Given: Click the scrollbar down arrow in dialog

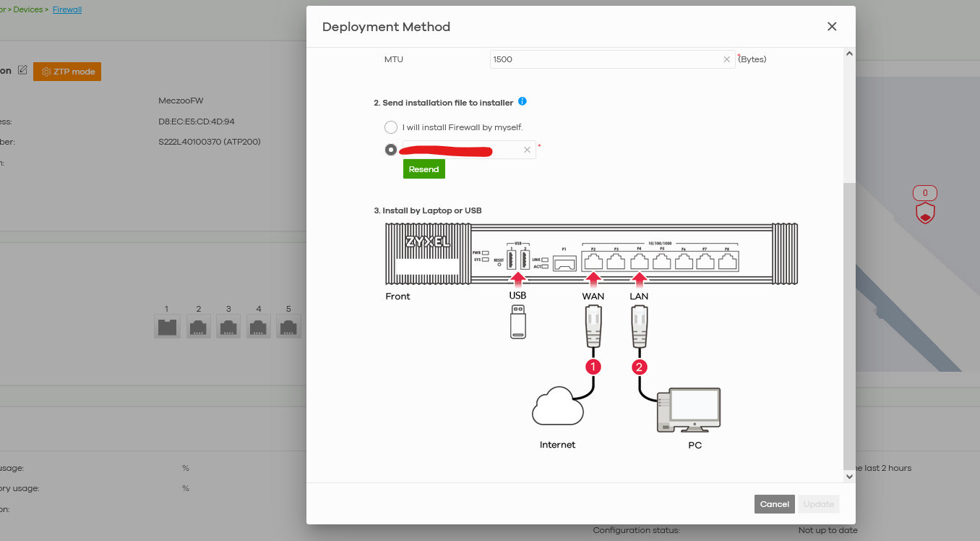Looking at the screenshot, I should 849,477.
